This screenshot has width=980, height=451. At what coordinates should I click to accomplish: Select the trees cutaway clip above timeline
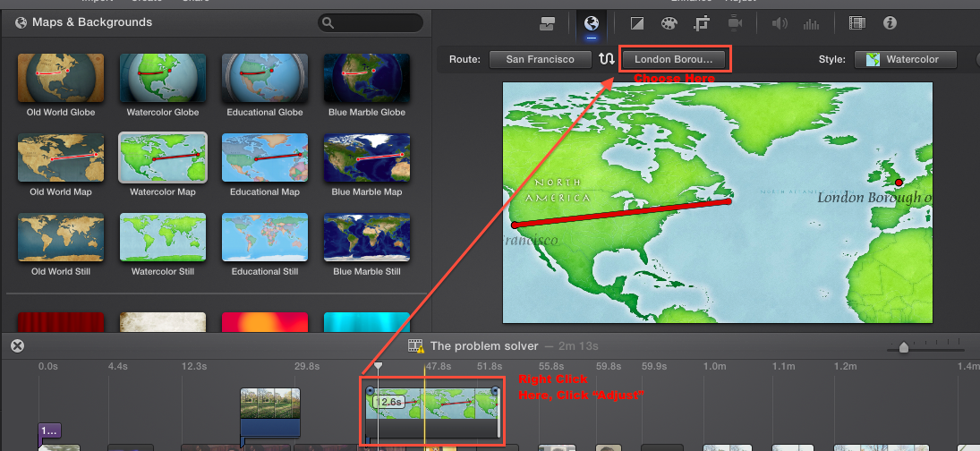(270, 404)
